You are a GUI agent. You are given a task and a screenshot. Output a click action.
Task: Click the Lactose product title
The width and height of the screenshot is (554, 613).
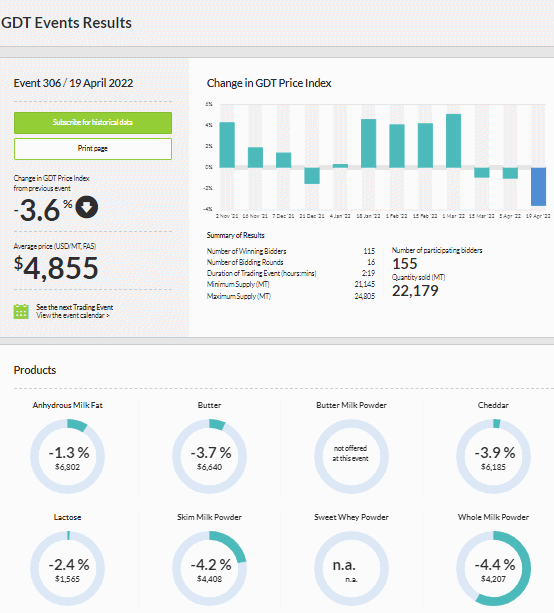pos(67,517)
